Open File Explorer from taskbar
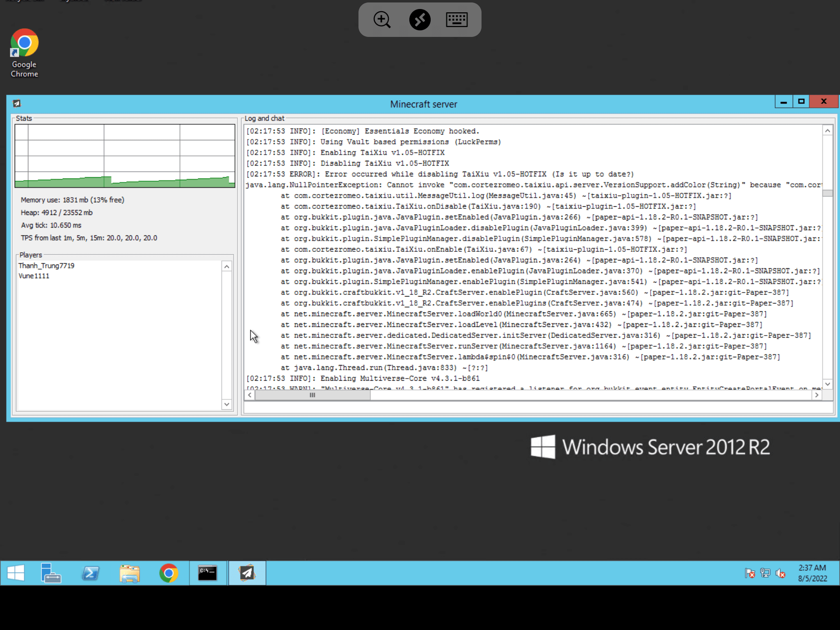 pyautogui.click(x=130, y=573)
